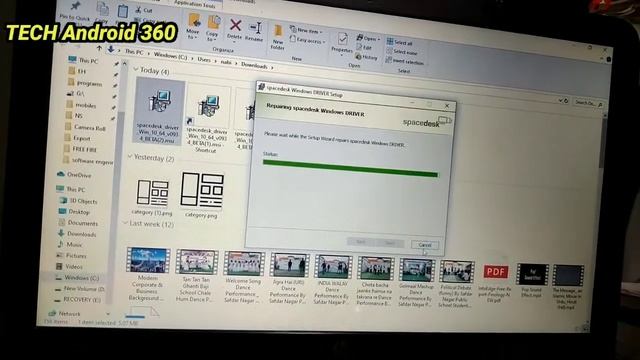Click the Move to icon in ribbon
The height and width of the screenshot is (360, 640).
click(x=193, y=26)
